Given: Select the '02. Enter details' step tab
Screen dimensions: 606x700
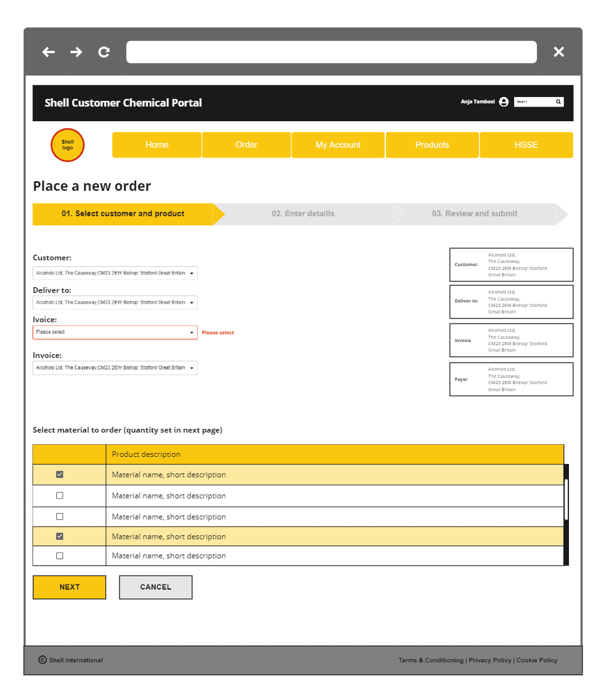Looking at the screenshot, I should pos(303,213).
